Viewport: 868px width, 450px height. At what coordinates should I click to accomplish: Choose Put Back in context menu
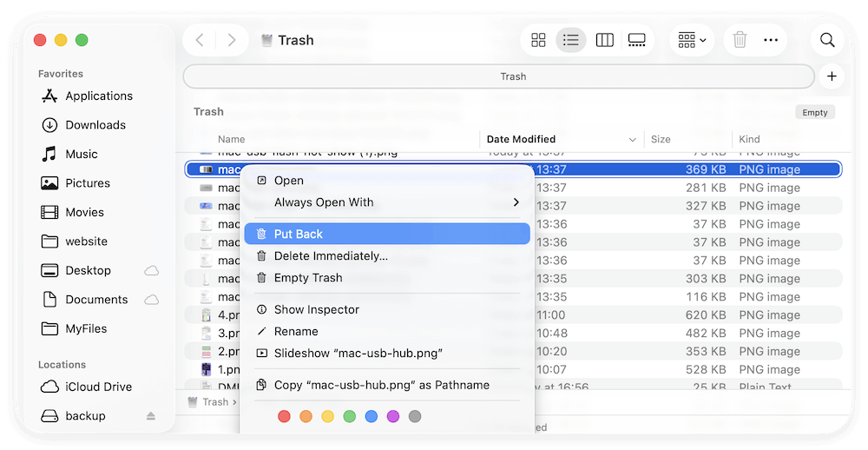tap(387, 234)
